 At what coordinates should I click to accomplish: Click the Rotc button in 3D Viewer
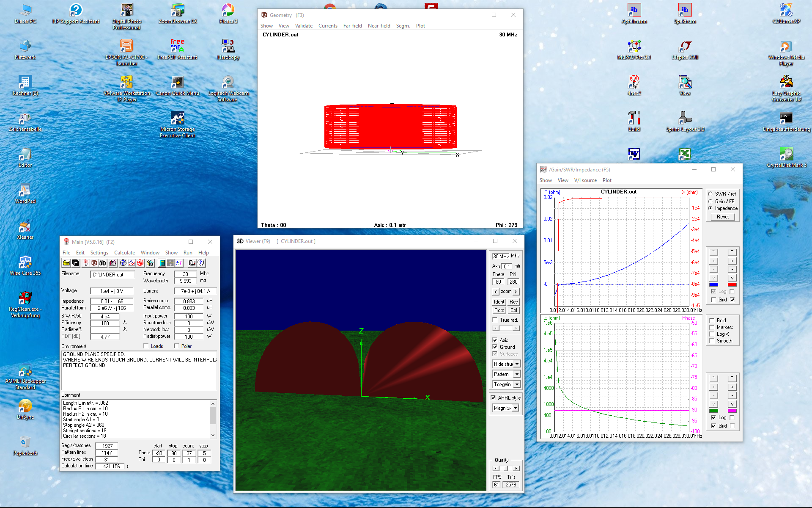[499, 310]
